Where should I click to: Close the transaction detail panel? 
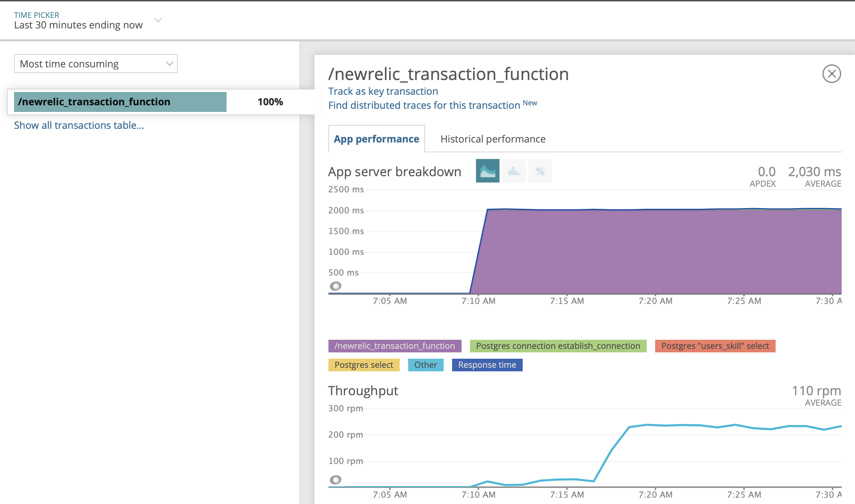(x=831, y=74)
